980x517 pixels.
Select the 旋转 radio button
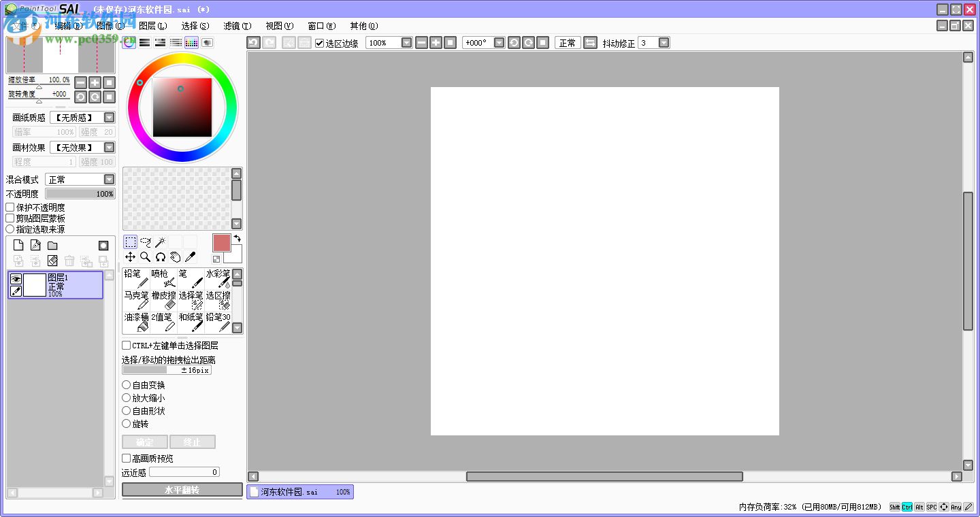pos(127,424)
